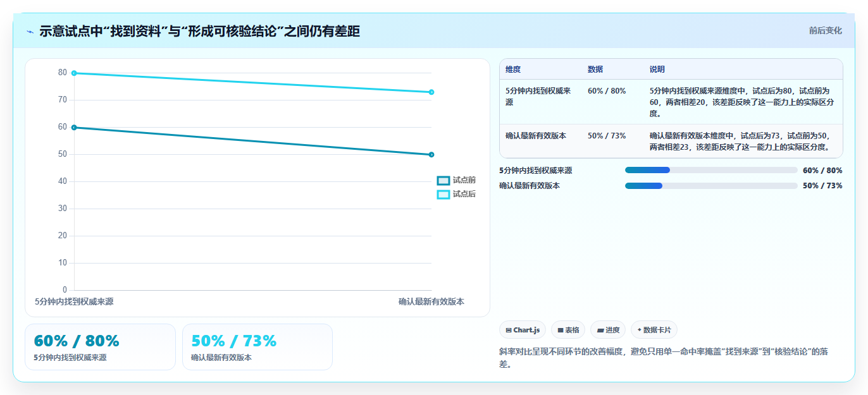Click the 数据卡片 tag star icon
The image size is (868, 395).
pyautogui.click(x=640, y=330)
